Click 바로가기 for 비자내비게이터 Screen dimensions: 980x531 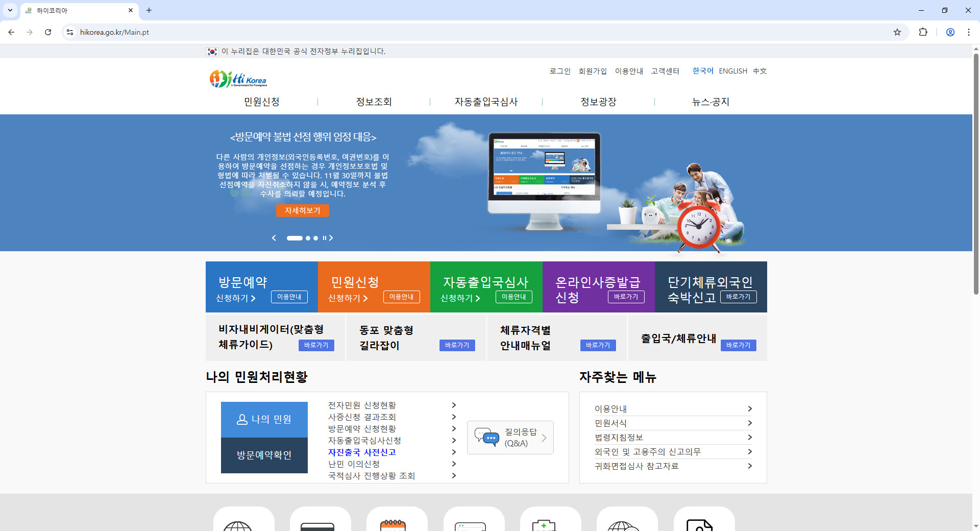click(316, 345)
